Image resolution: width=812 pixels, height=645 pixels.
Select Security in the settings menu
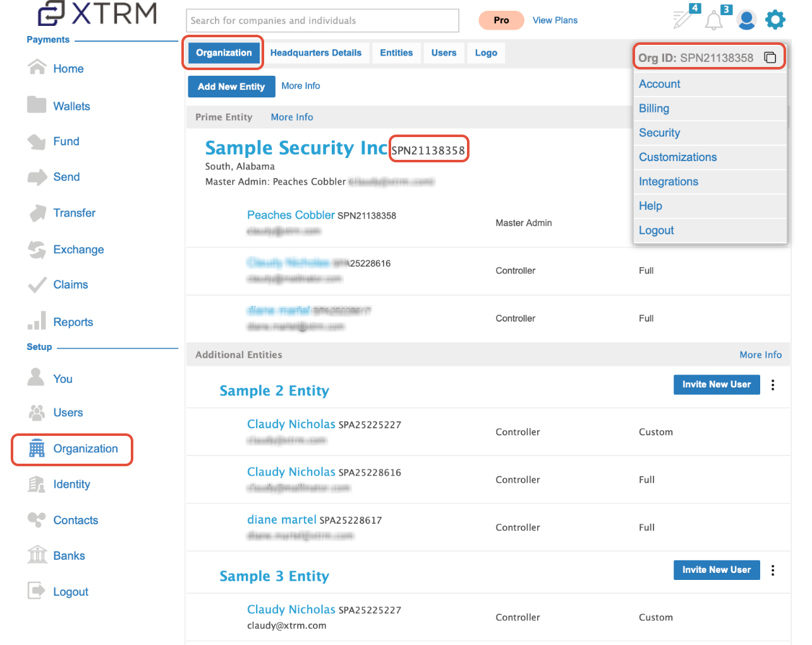click(710, 133)
